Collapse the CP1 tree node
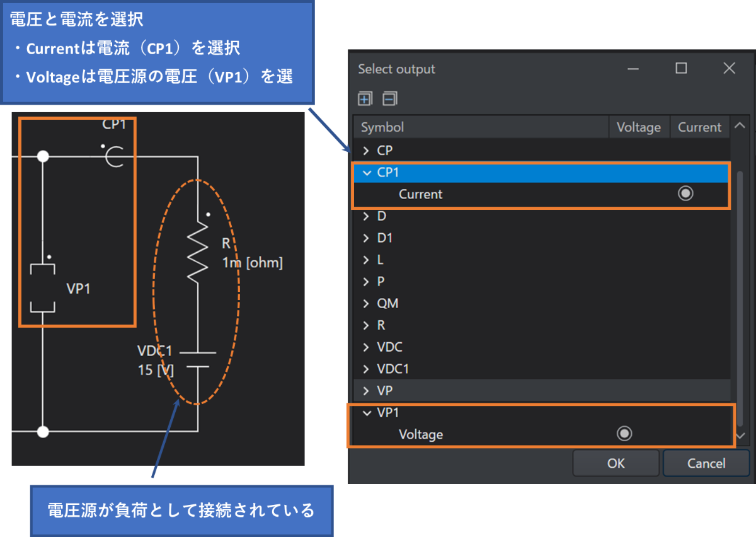The height and width of the screenshot is (537, 756). [367, 173]
